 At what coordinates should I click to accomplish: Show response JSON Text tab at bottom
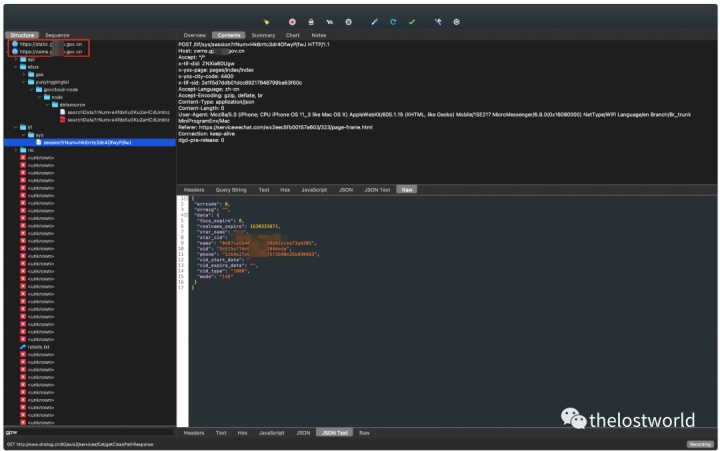click(x=335, y=433)
